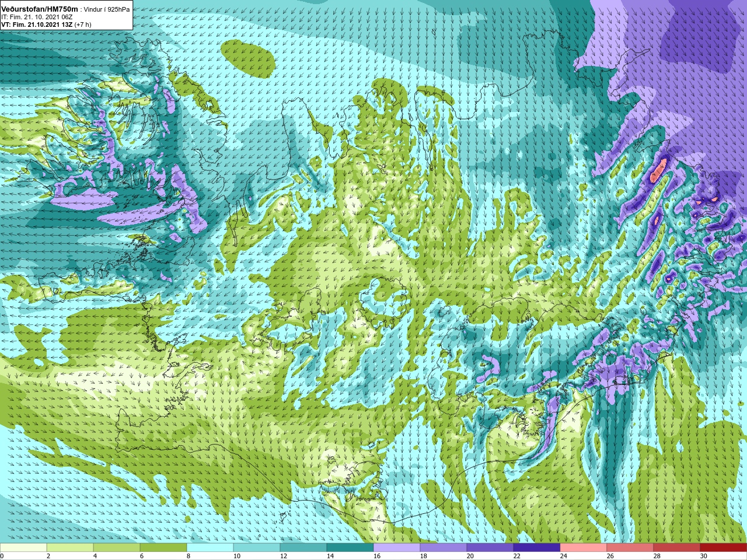Click the 8–10 light cyan legend swatch
The height and width of the screenshot is (560, 747).
coord(210,548)
